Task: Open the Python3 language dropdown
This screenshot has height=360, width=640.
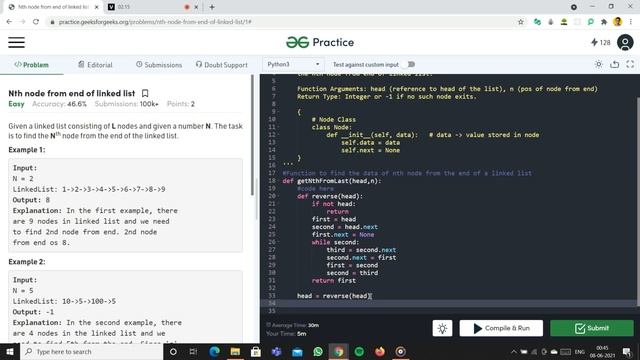Action: click(x=293, y=64)
